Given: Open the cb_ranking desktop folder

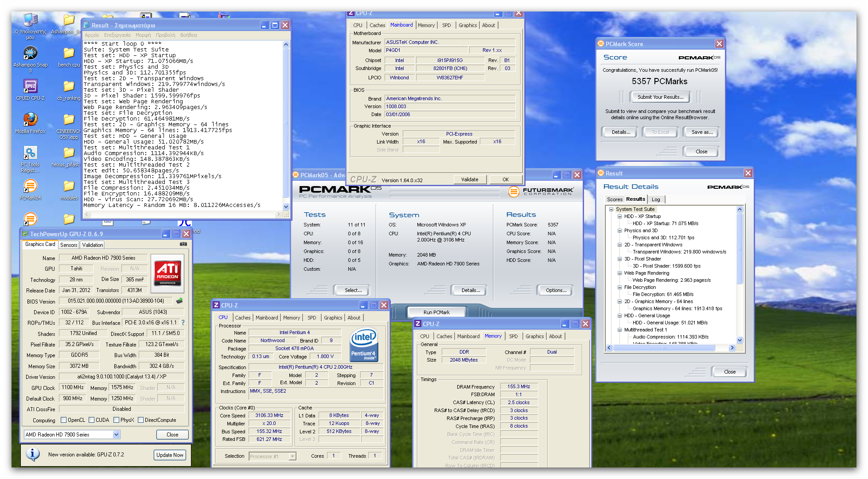Looking at the screenshot, I should [69, 90].
